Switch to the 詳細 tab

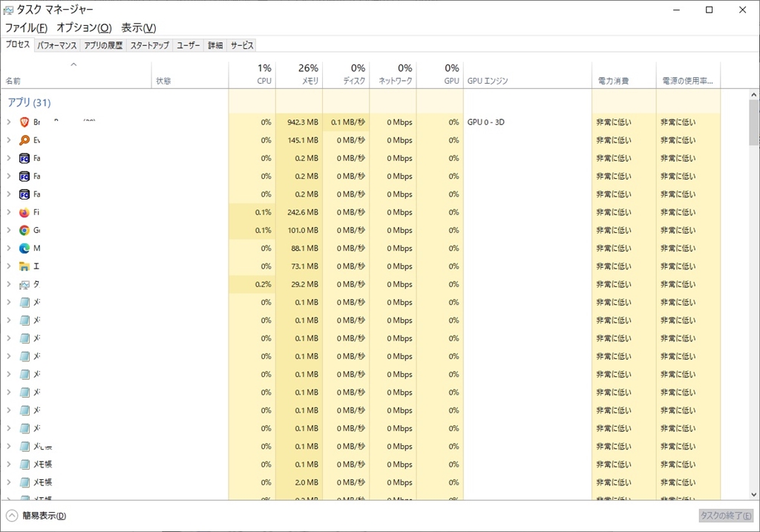215,45
